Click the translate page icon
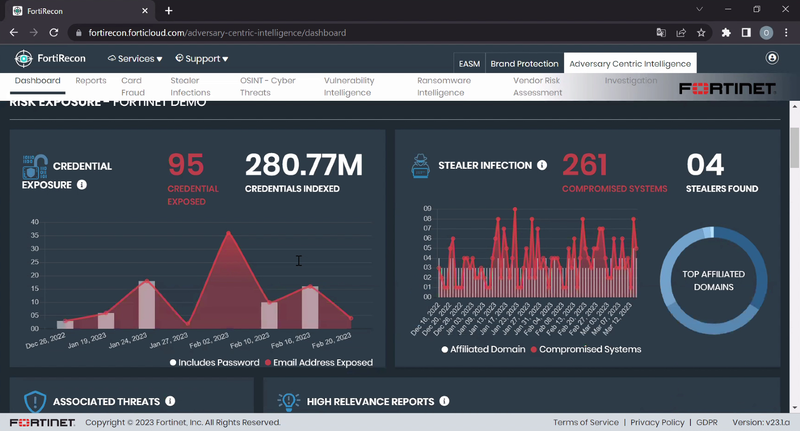The height and width of the screenshot is (431, 800). [661, 33]
